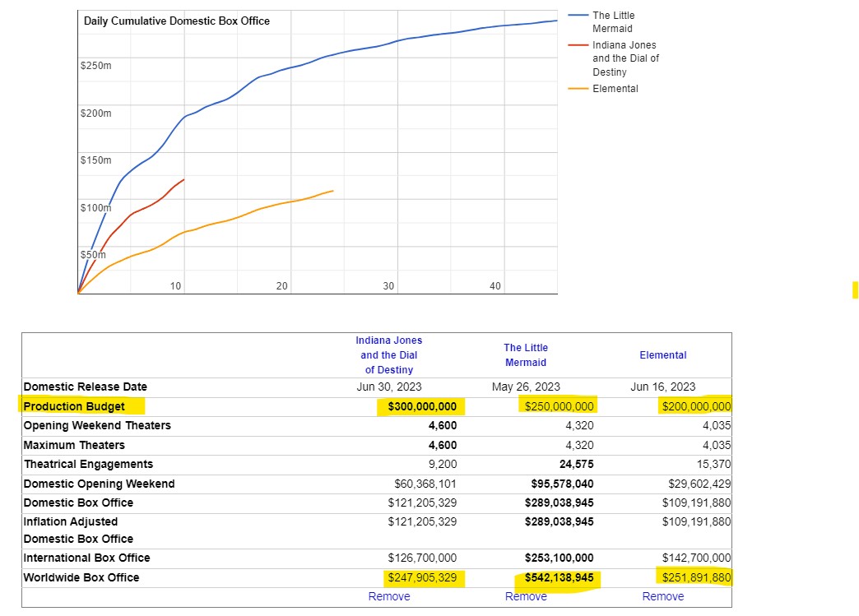The height and width of the screenshot is (616, 859).
Task: Open The Little Mermaid link in table header
Action: pos(526,355)
